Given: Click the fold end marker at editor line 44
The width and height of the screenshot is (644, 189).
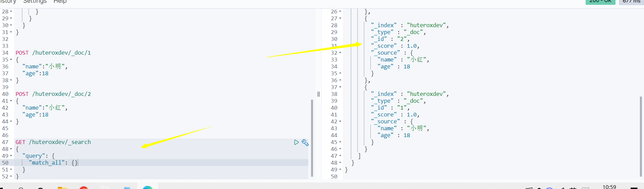Looking at the screenshot, I should (11, 122).
